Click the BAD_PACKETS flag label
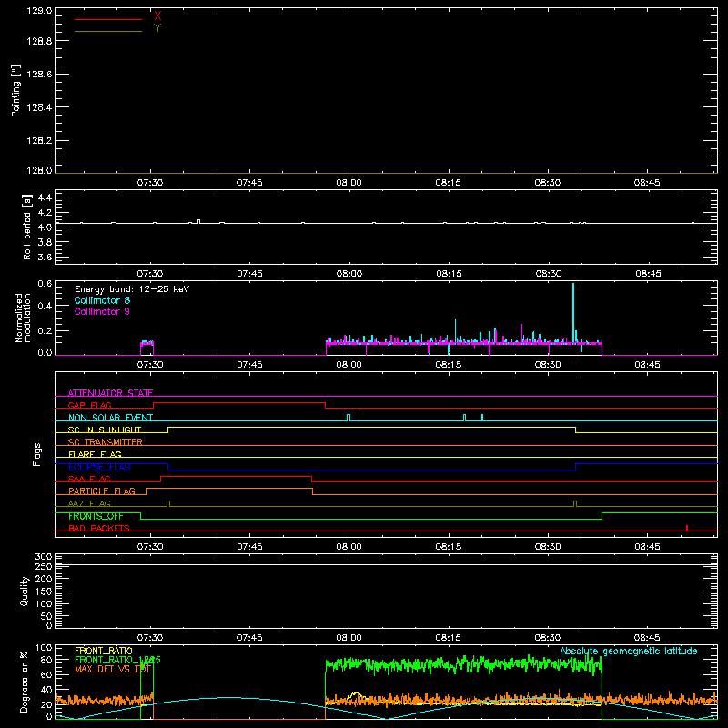728x728 pixels. pyautogui.click(x=99, y=528)
